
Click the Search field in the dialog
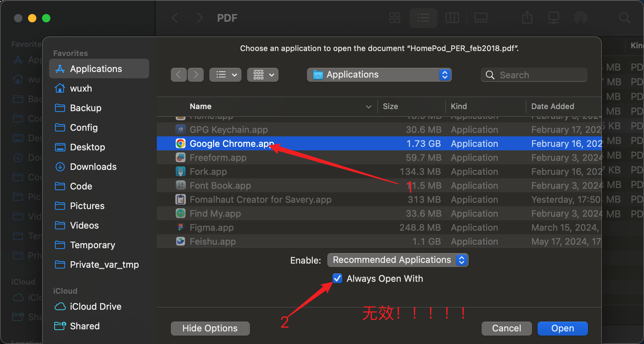pos(534,75)
